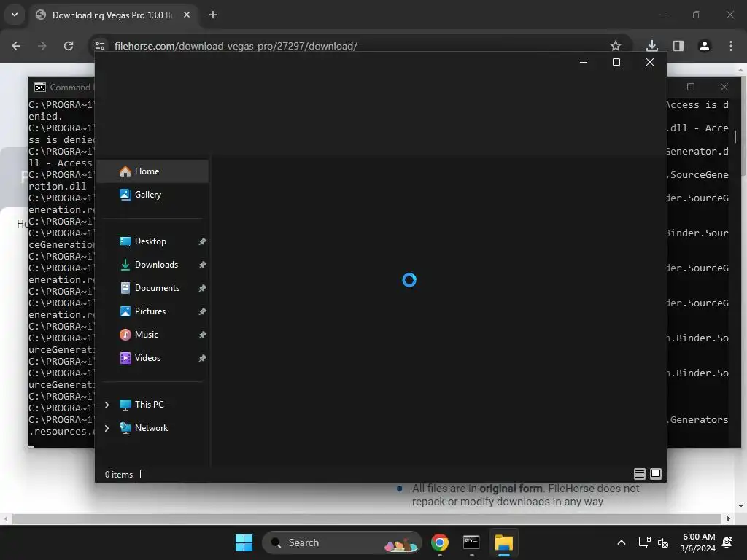Go back in Chrome browser

pyautogui.click(x=16, y=46)
